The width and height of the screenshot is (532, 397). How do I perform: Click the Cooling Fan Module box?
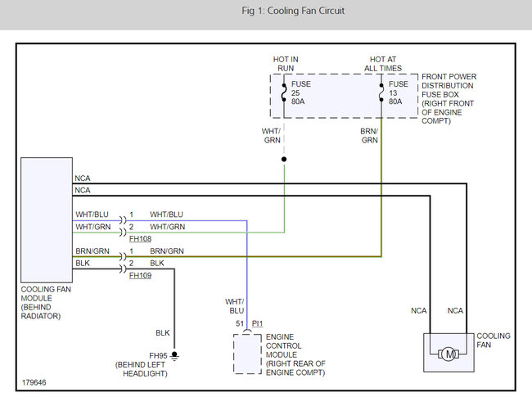47,220
